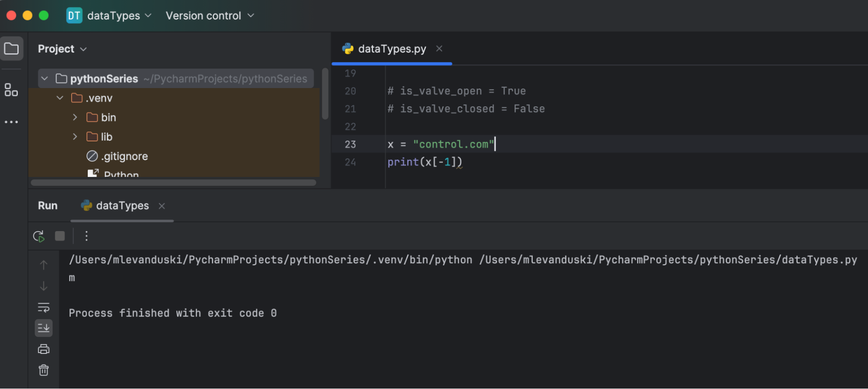Clear console output with trash icon
Image resolution: width=868 pixels, height=389 pixels.
pos(43,370)
